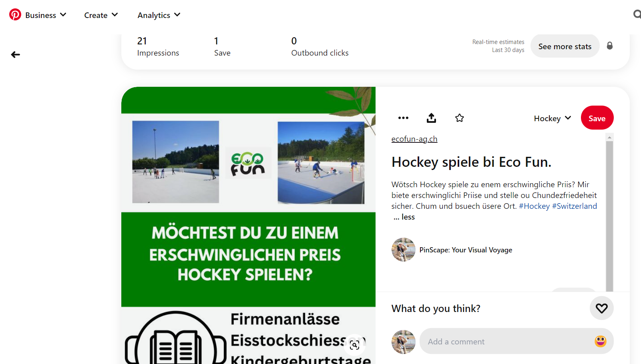Image resolution: width=641 pixels, height=364 pixels.
Task: Open the three-dot more options menu
Action: (403, 118)
